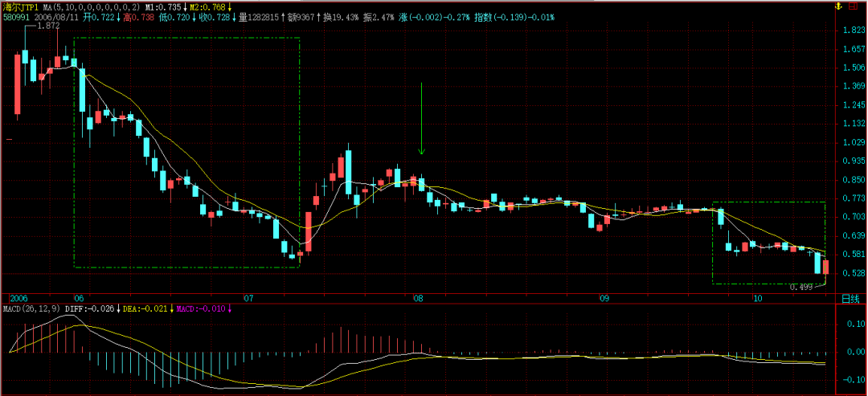Screen dimensions: 868x396
Task: Click the stock code 580991
Action: pos(16,17)
